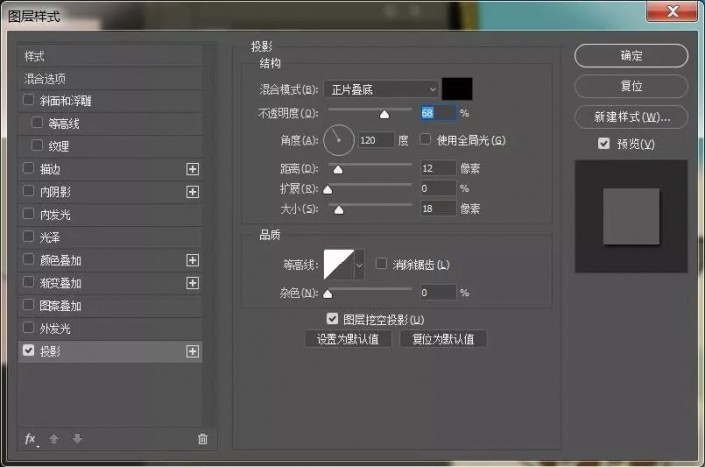Image resolution: width=705 pixels, height=467 pixels.
Task: Click the 角度 value field showing 120
Action: pyautogui.click(x=376, y=140)
